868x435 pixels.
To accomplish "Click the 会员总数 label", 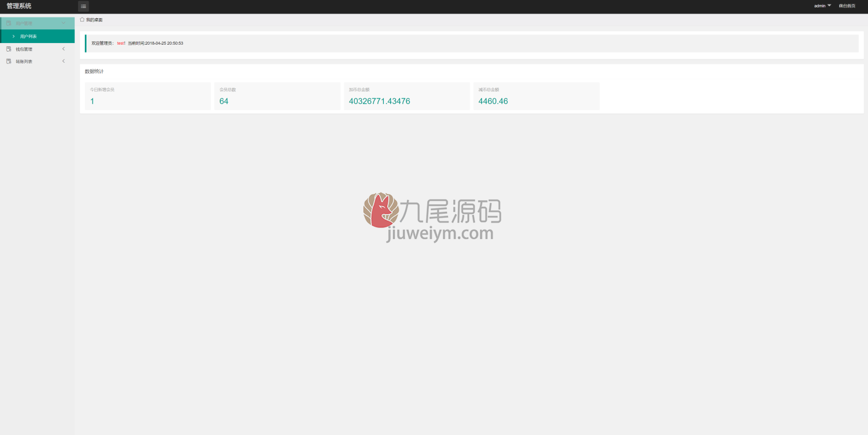I will pyautogui.click(x=228, y=89).
